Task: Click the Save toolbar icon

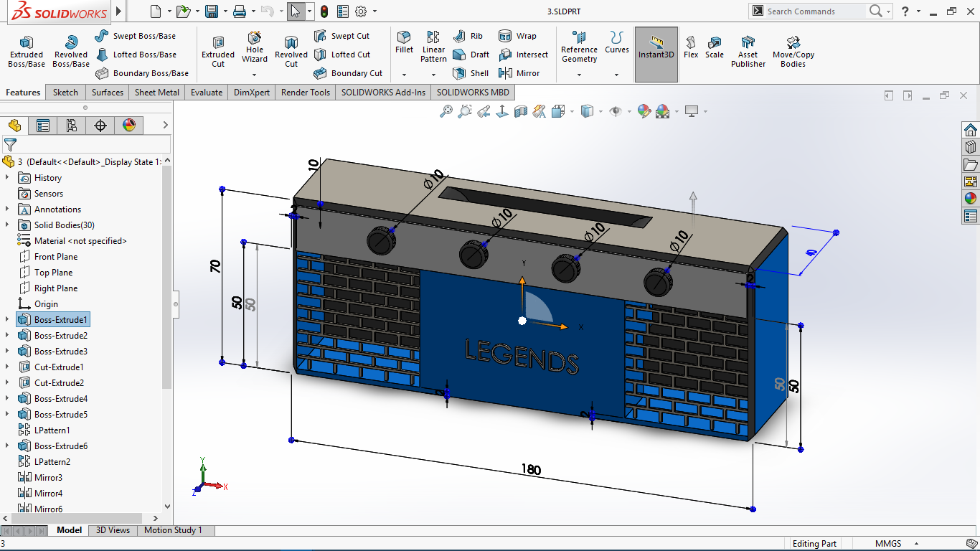Action: 212,11
